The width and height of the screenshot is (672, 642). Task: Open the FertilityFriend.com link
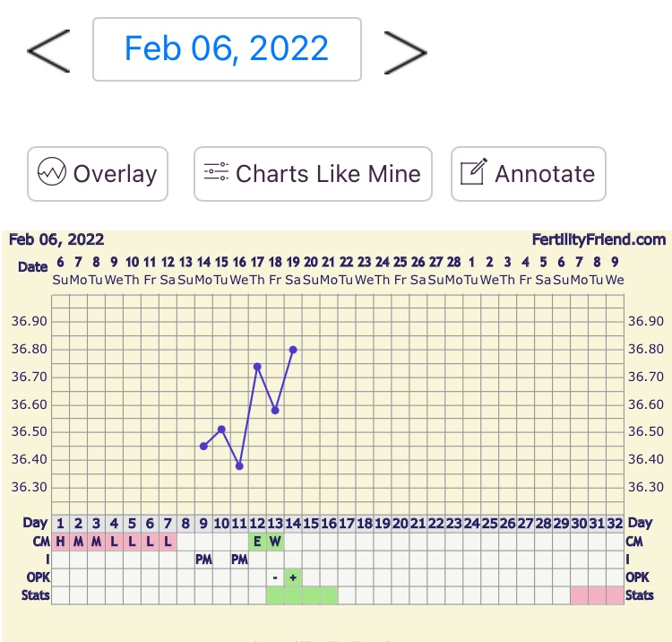(599, 239)
